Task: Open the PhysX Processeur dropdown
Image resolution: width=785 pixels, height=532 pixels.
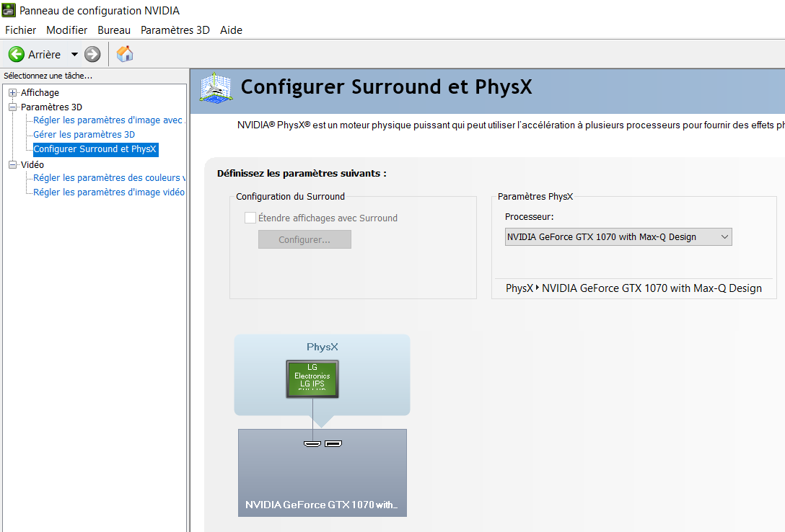Action: (618, 237)
